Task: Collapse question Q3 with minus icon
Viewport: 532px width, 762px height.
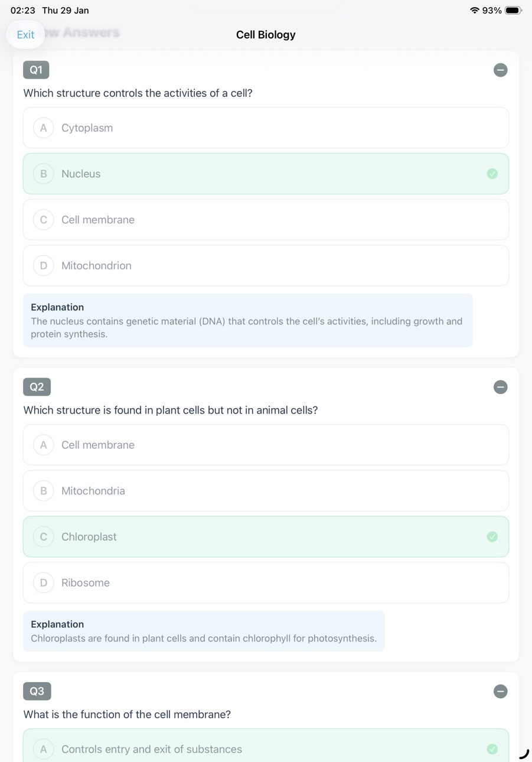Action: (x=500, y=691)
